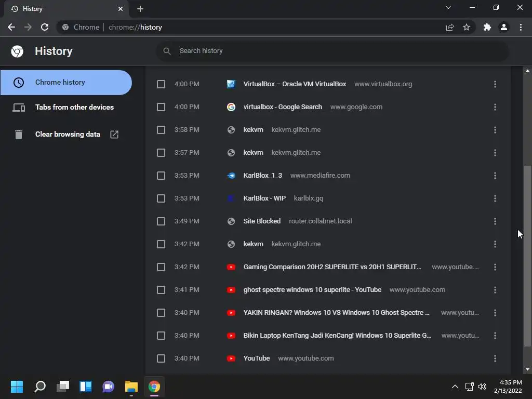Open network icon in system tray
Screen dimensions: 532x399
pyautogui.click(x=470, y=387)
